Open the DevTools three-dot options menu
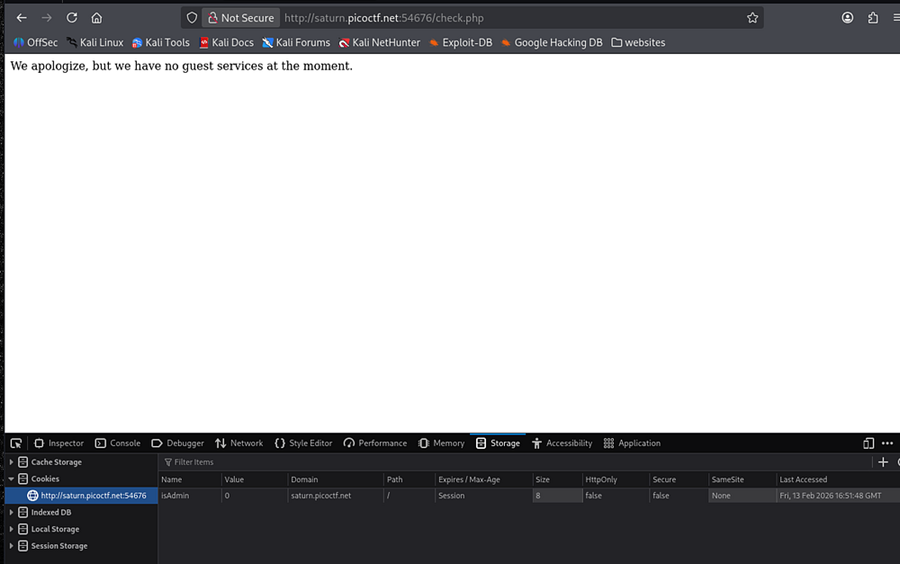Screen dimensions: 900x564 click(x=887, y=443)
